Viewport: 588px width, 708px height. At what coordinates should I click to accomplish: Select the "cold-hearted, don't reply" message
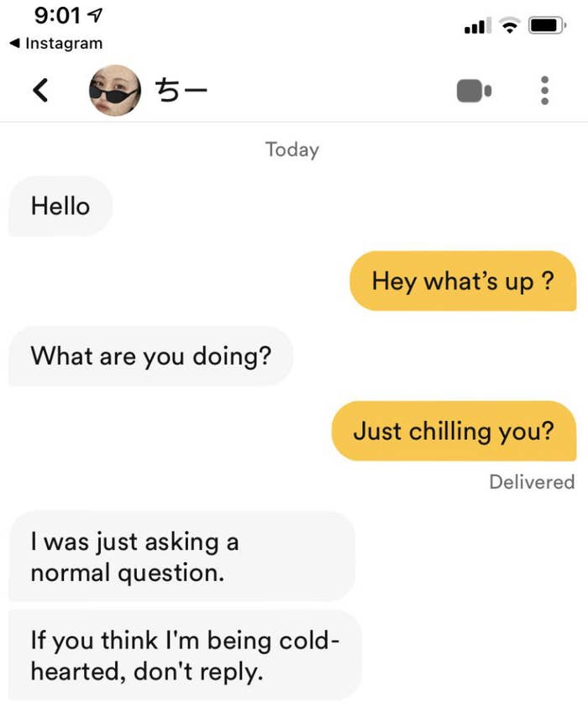(185, 655)
